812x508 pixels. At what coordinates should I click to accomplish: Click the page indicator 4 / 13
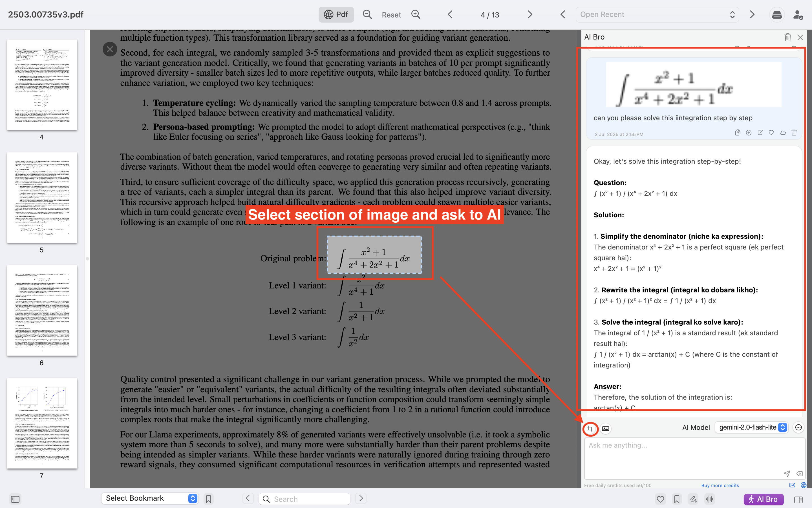(x=490, y=15)
